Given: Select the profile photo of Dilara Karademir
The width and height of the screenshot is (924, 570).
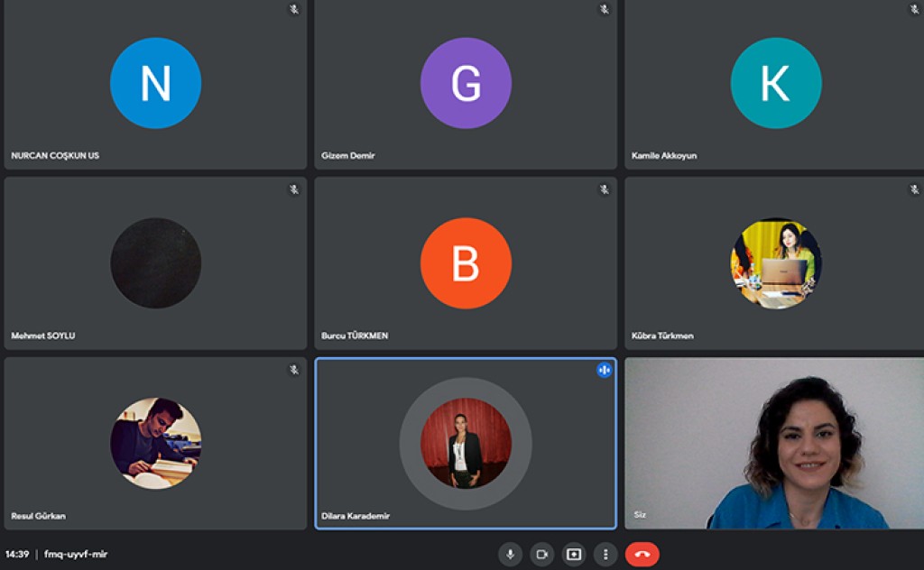Looking at the screenshot, I should [x=466, y=444].
